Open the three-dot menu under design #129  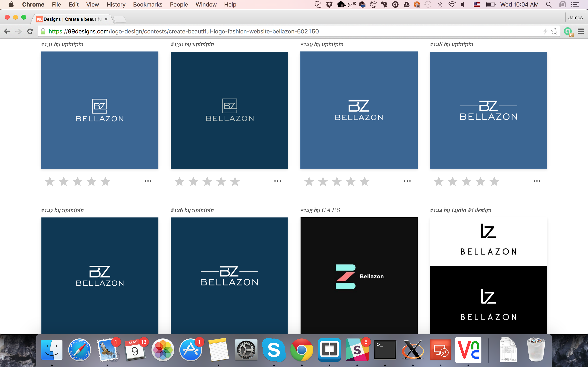(x=407, y=181)
